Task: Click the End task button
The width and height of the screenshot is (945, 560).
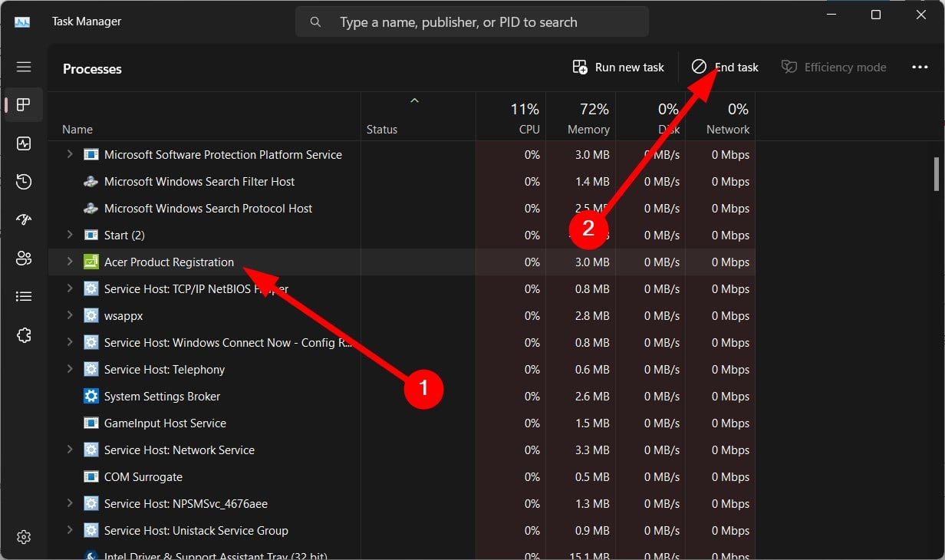Action: point(725,68)
